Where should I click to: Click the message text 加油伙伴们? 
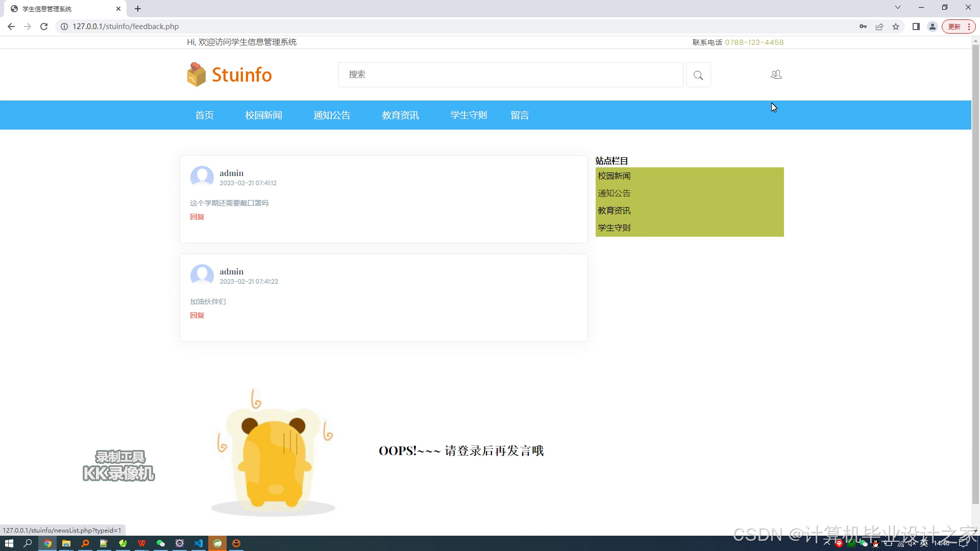pyautogui.click(x=208, y=302)
